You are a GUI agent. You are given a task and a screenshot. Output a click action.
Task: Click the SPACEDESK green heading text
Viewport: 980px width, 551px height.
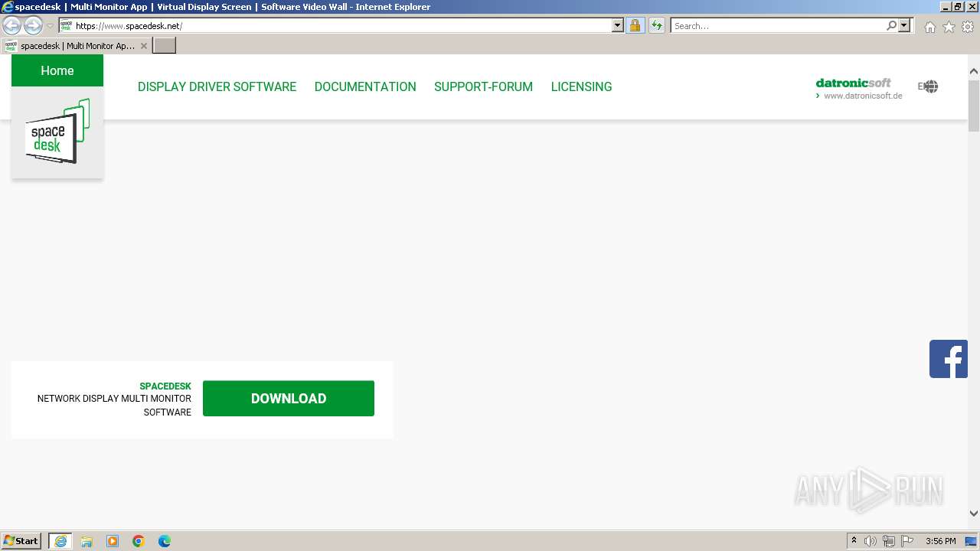click(165, 386)
